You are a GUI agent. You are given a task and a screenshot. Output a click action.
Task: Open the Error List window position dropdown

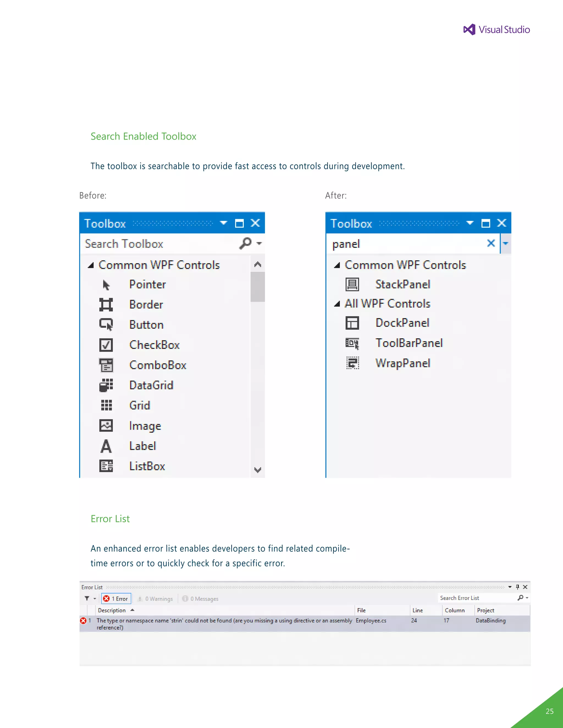(x=510, y=587)
